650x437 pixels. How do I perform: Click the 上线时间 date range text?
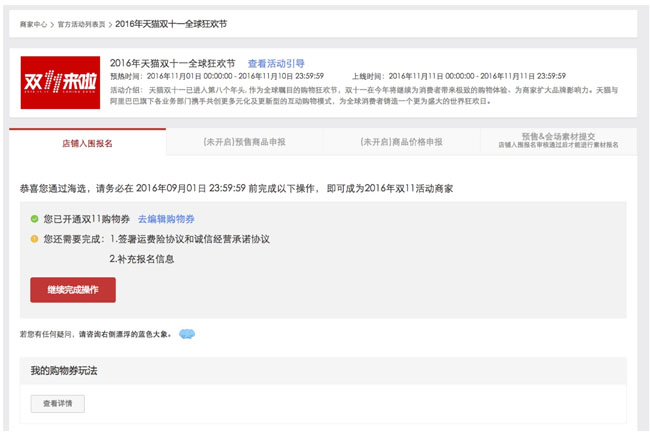coord(459,76)
